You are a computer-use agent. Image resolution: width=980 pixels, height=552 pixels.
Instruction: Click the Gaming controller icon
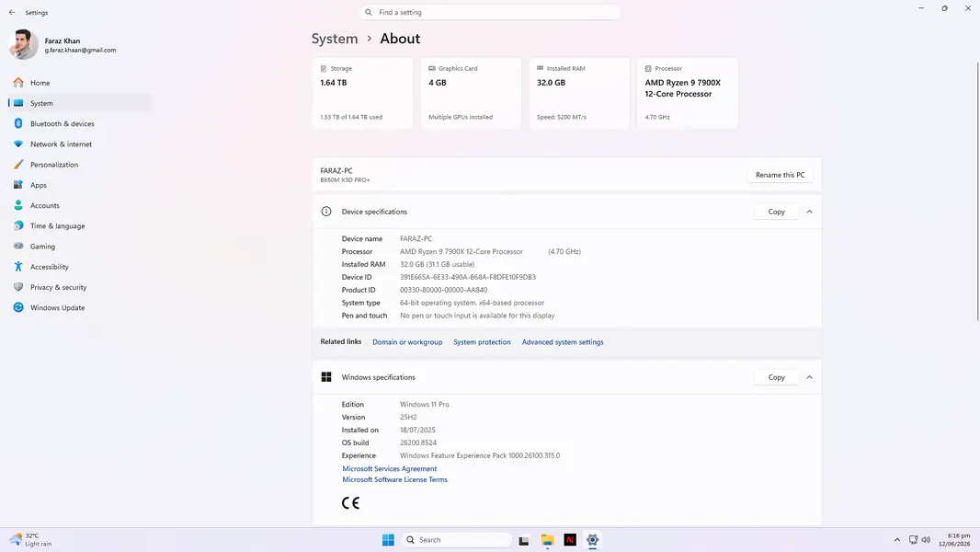click(18, 247)
